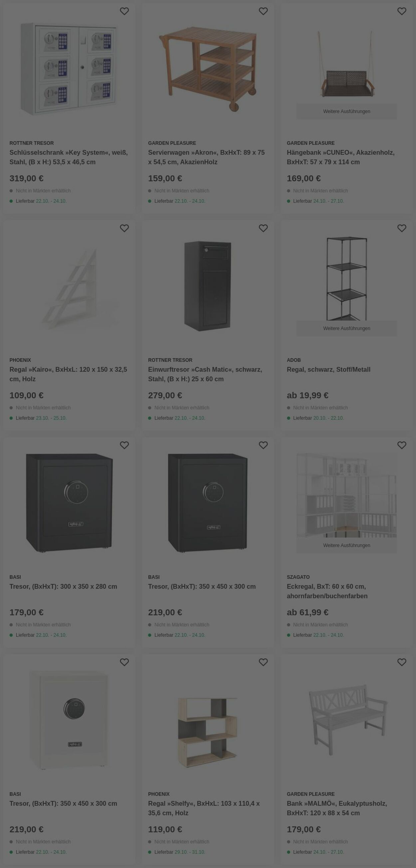This screenshot has height=868, width=416.
Task: Heart the Regal Shelfy product card
Action: pyautogui.click(x=263, y=662)
